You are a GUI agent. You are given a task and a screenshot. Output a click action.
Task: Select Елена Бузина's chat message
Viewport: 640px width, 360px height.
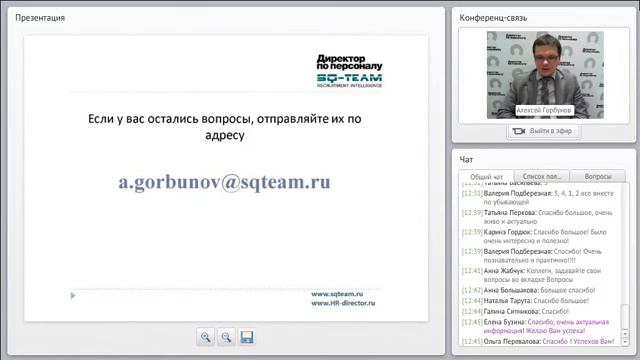pos(536,326)
